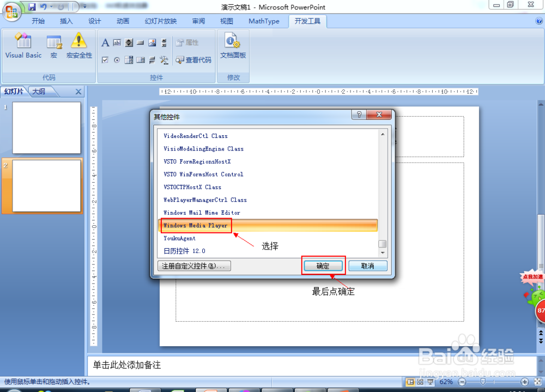Close the 其他控件 dialog
Viewport: 545px width, 392px height.
pyautogui.click(x=379, y=114)
